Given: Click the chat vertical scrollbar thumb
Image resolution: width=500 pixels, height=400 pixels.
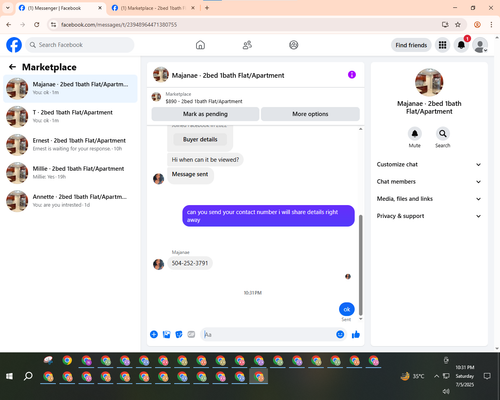Looking at the screenshot, I should [x=360, y=265].
